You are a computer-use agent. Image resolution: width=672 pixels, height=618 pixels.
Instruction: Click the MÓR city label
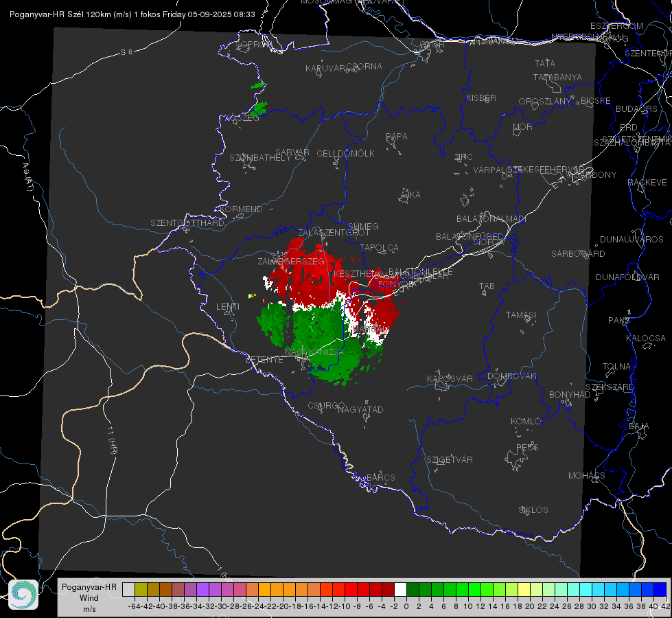523,126
